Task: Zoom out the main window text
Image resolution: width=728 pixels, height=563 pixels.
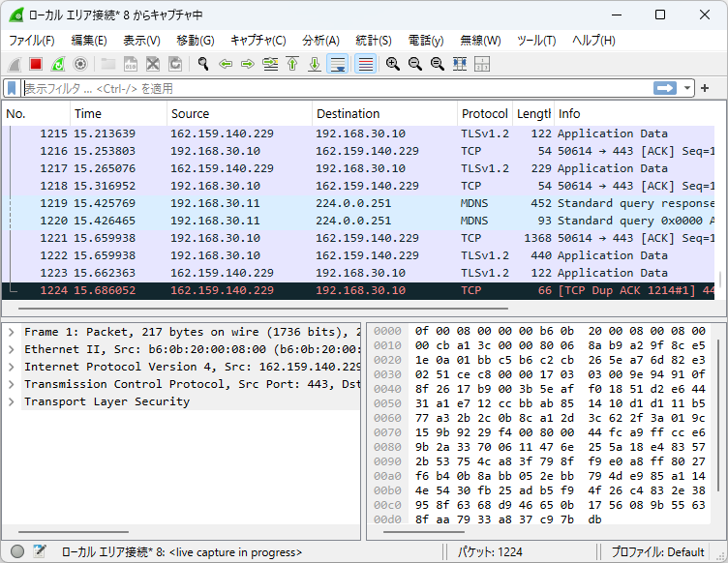Action: [x=415, y=64]
